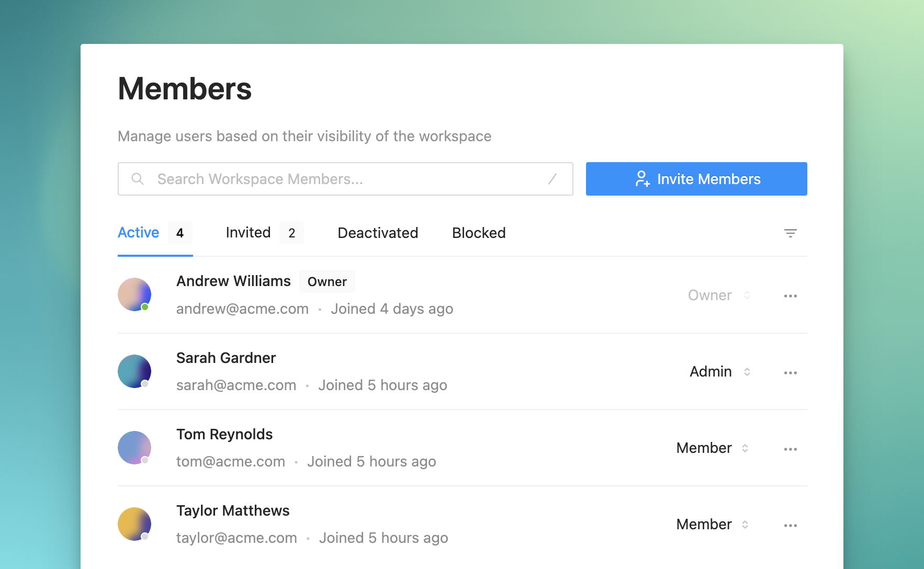
Task: Open the Blocked tab
Action: pos(479,233)
